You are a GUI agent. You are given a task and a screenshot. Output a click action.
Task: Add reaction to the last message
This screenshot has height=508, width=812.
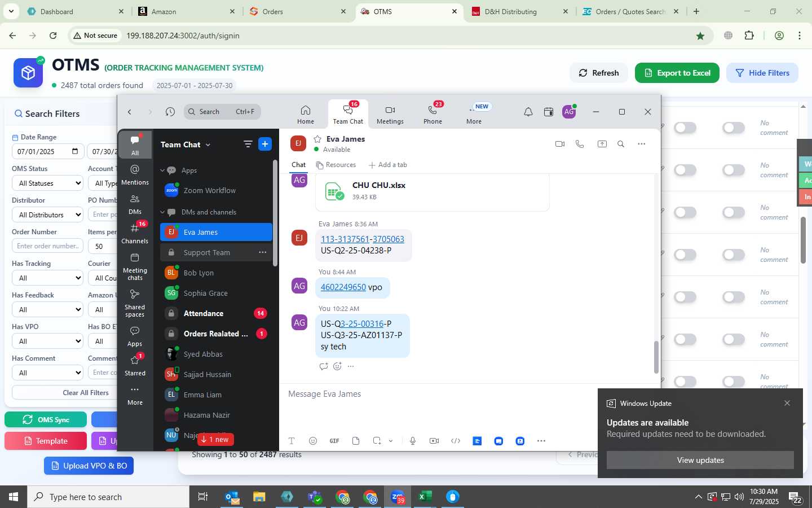coord(337,366)
